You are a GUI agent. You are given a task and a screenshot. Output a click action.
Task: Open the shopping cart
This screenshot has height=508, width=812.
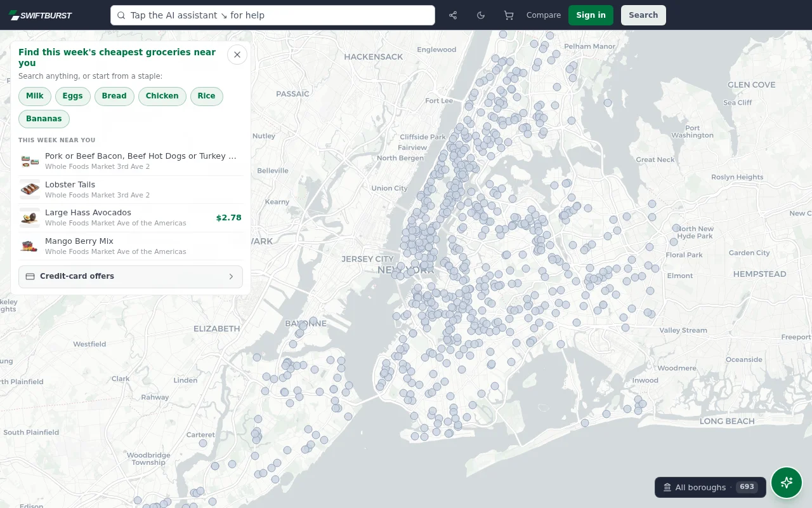tap(509, 15)
